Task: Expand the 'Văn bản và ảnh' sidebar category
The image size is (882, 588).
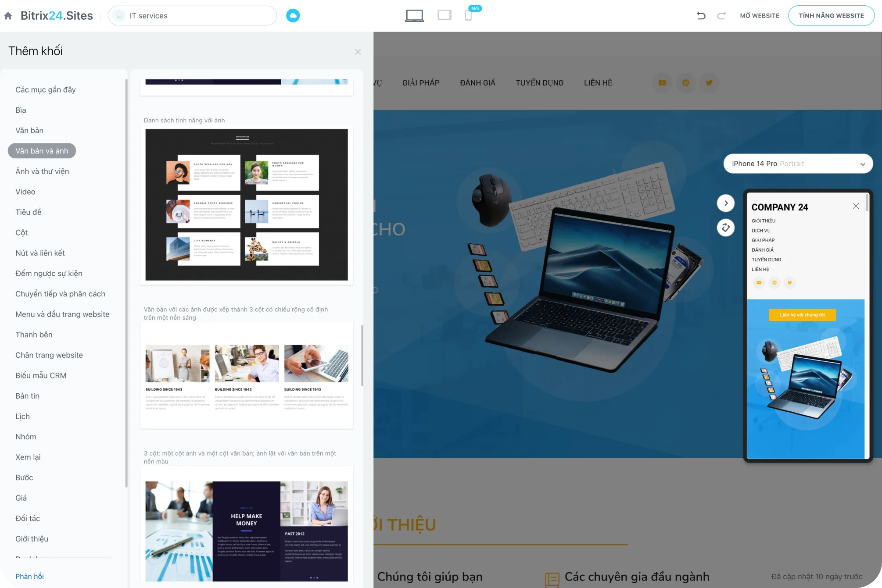Action: pyautogui.click(x=41, y=150)
